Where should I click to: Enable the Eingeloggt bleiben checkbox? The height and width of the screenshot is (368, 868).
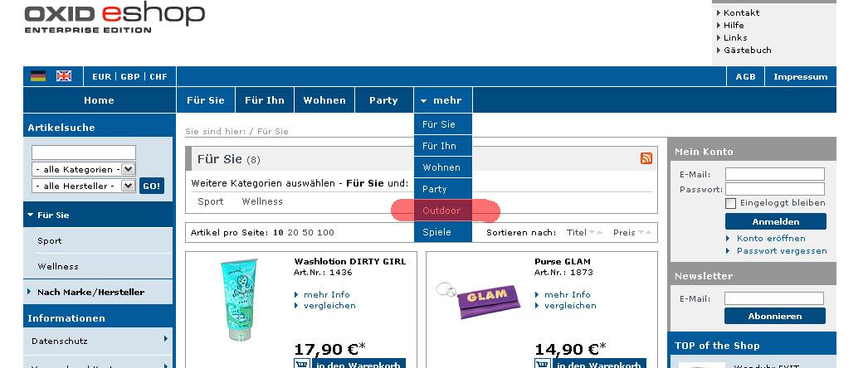pyautogui.click(x=731, y=203)
